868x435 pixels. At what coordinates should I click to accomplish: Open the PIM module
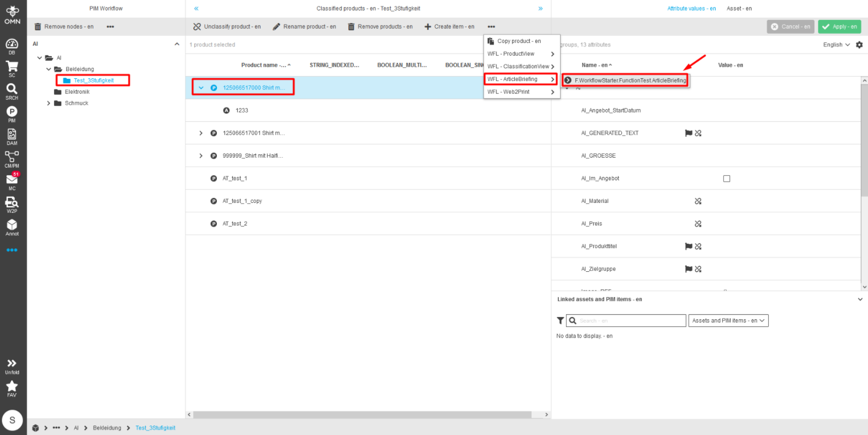tap(12, 114)
